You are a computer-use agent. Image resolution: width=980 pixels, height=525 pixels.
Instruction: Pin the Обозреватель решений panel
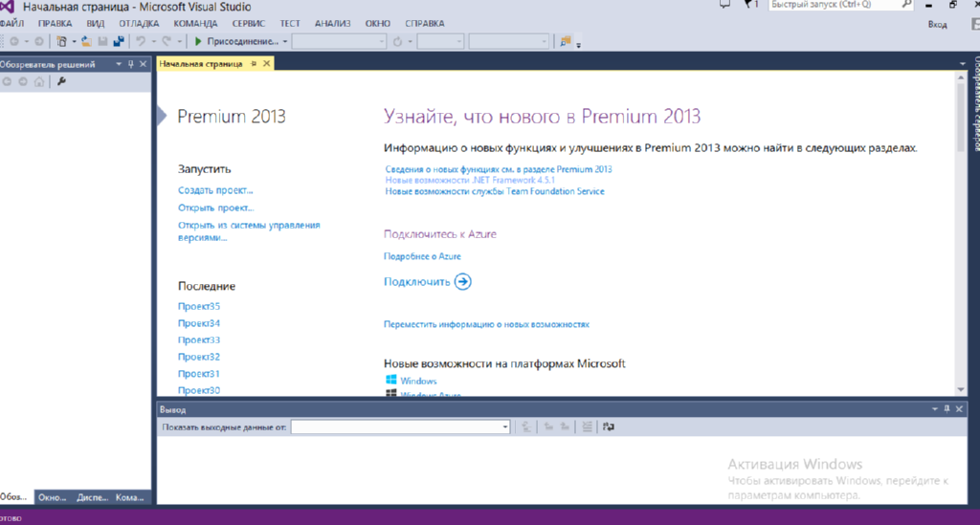(130, 64)
